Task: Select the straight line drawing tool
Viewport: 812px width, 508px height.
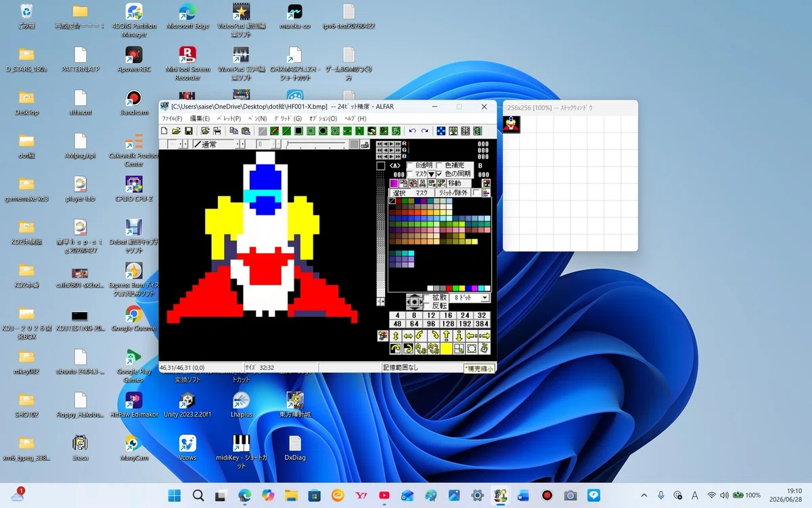Action: click(286, 131)
